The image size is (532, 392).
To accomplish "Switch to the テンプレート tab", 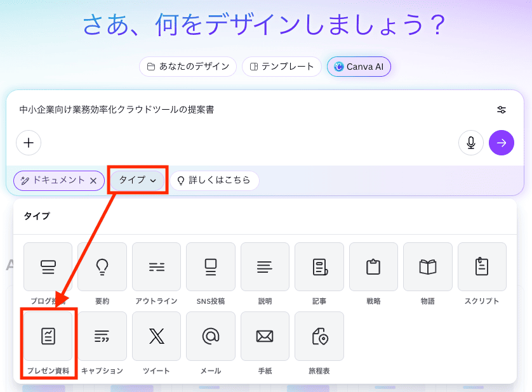I will (x=282, y=67).
